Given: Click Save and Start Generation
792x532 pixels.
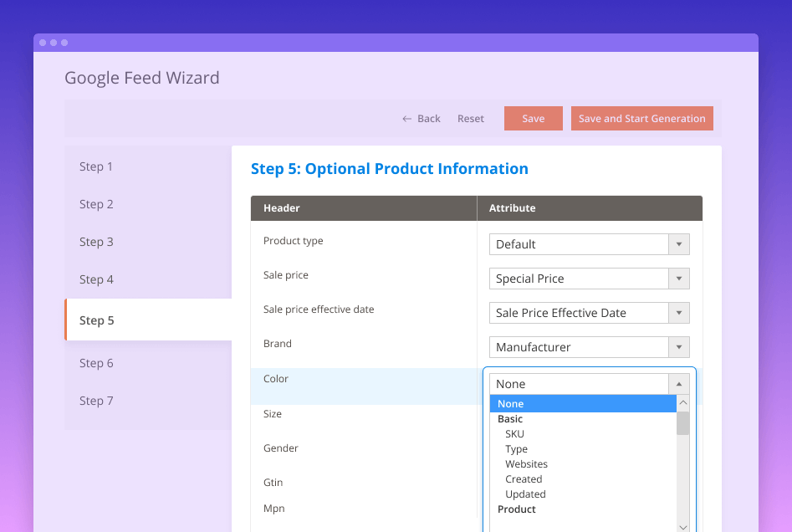Looking at the screenshot, I should pyautogui.click(x=641, y=118).
